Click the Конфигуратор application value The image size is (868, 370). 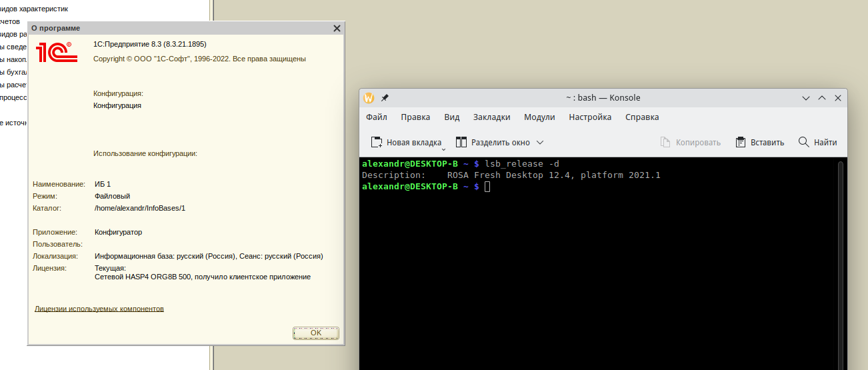(x=118, y=232)
